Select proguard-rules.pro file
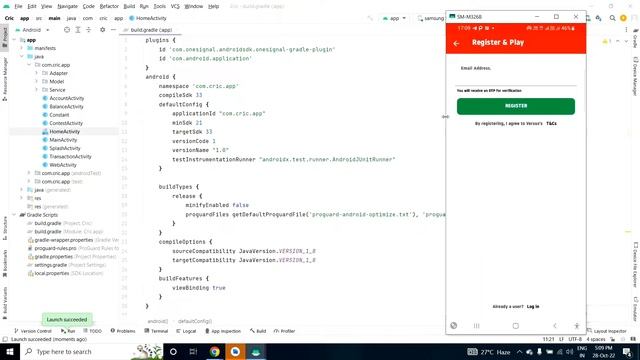 coord(56,248)
